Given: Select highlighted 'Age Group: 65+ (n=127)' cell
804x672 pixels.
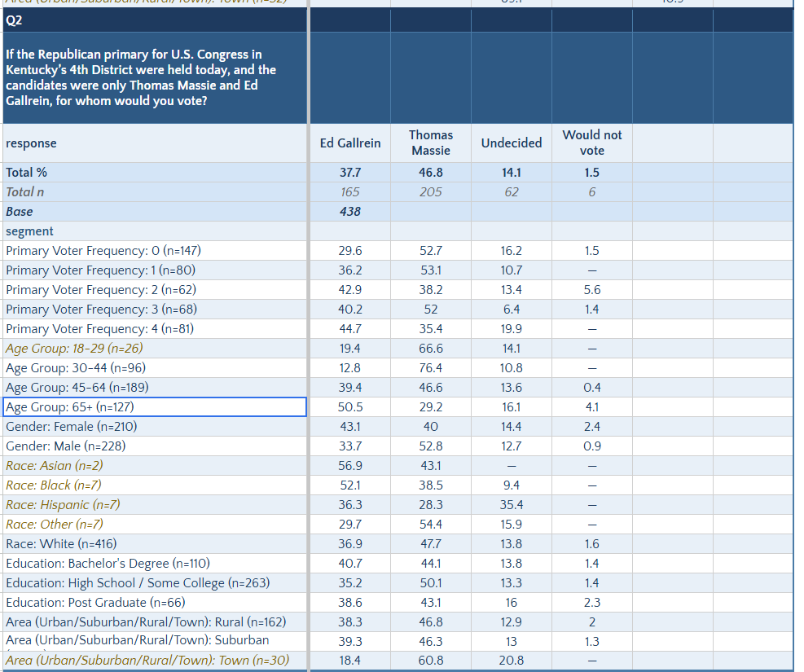Looking at the screenshot, I should point(155,407).
